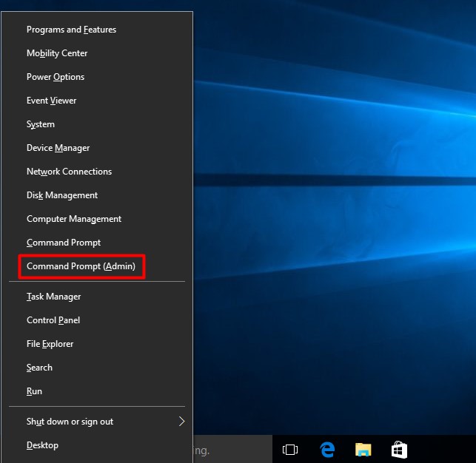Image resolution: width=476 pixels, height=463 pixels.
Task: Click the taskbar search box
Action: [x=231, y=449]
